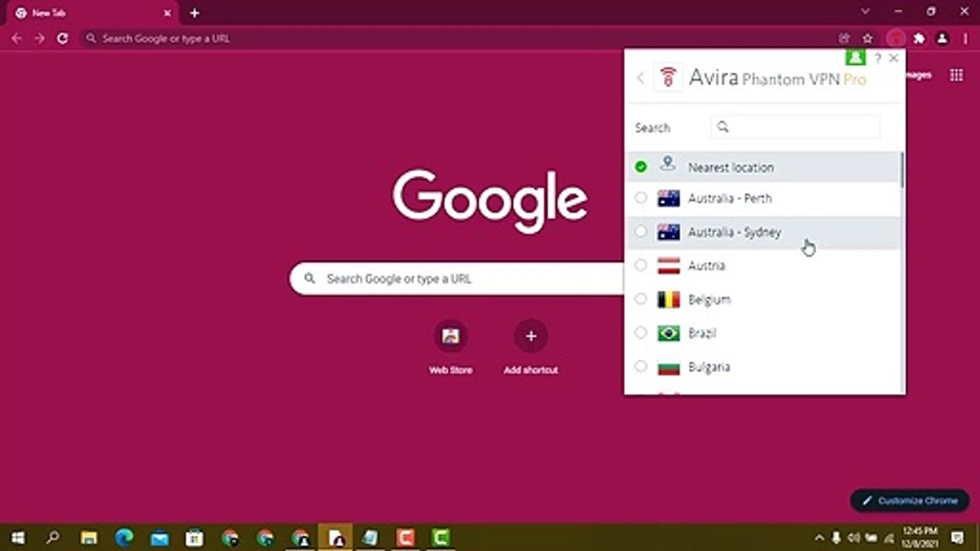
Task: Open File Explorer from the taskbar
Action: click(89, 537)
